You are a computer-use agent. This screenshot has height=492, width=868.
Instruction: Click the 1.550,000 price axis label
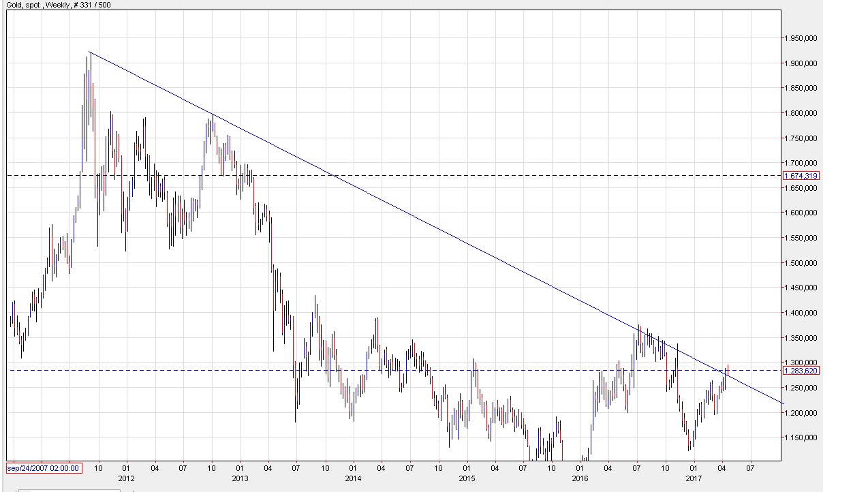pyautogui.click(x=801, y=238)
